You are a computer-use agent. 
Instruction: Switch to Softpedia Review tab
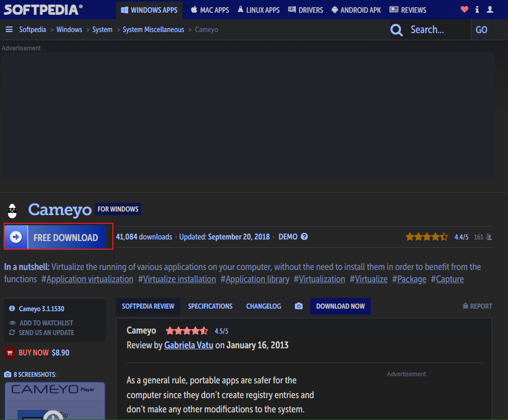pyautogui.click(x=148, y=306)
